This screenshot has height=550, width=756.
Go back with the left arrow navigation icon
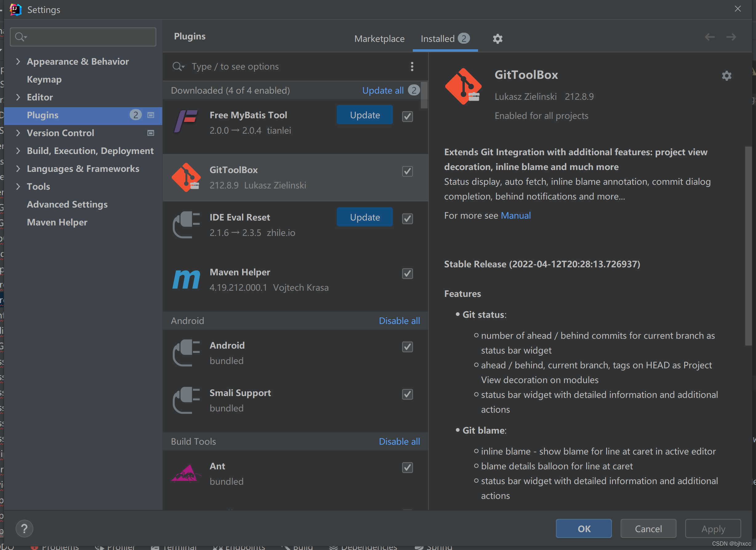(710, 37)
